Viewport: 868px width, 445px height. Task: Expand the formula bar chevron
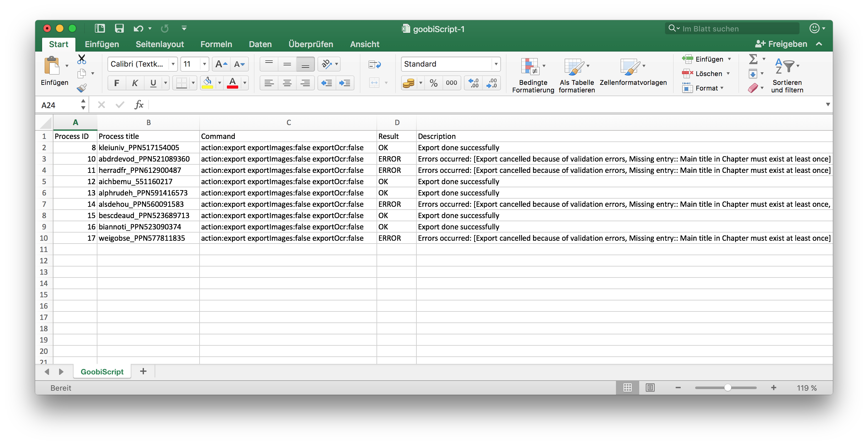(827, 105)
